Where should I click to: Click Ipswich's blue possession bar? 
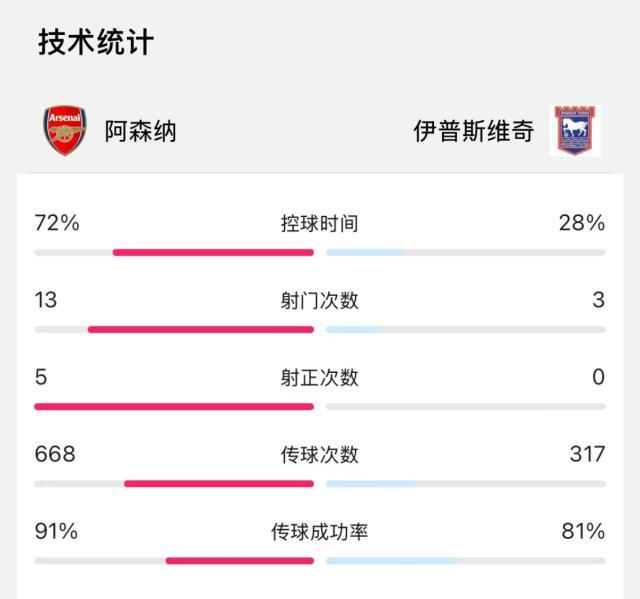365,252
